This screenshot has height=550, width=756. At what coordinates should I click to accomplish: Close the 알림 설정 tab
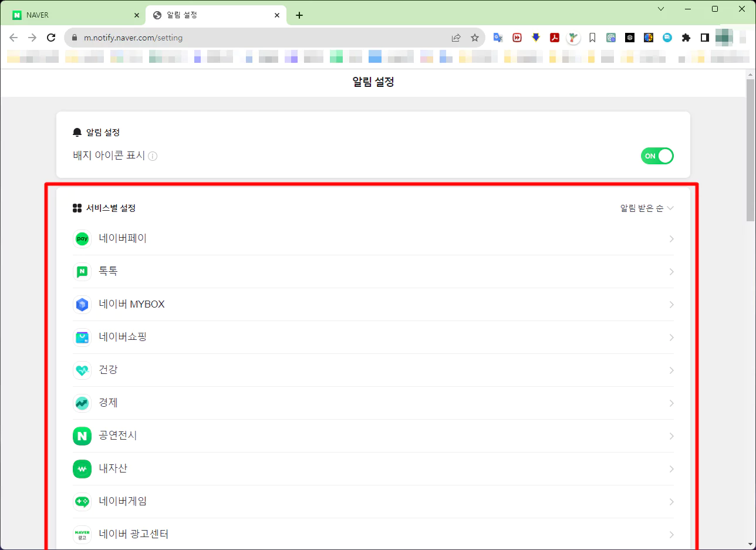point(277,15)
